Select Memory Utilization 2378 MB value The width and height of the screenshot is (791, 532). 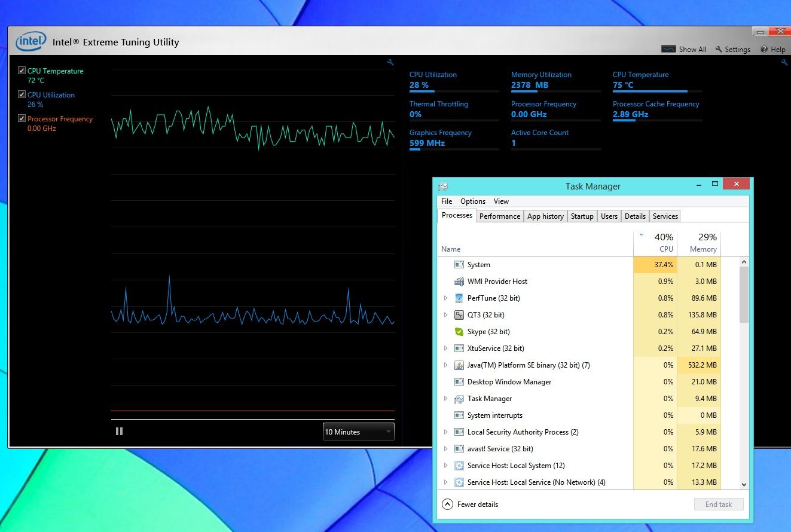(530, 85)
